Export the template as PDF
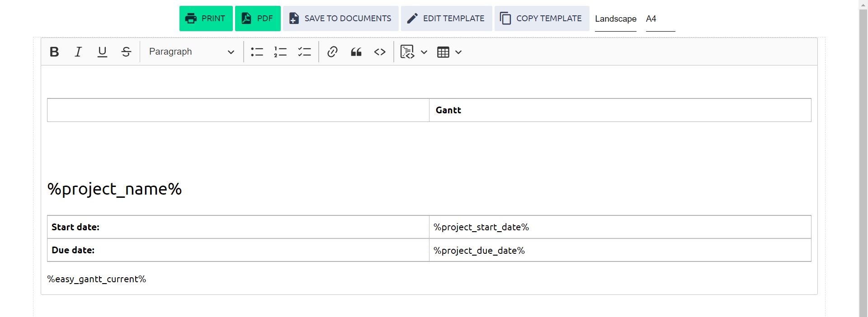Image resolution: width=868 pixels, height=317 pixels. 258,19
